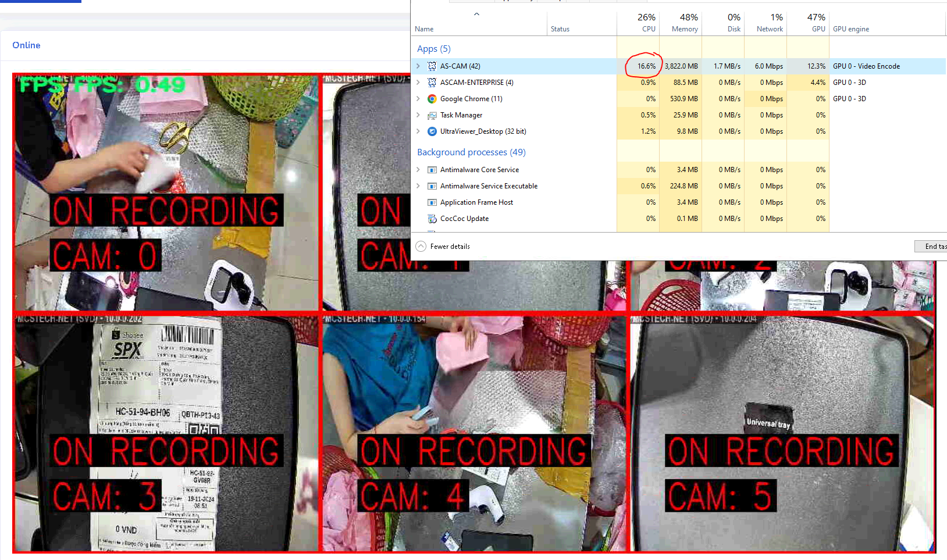Viewport: 947px width, 560px height.
Task: Select the Google Chrome (11) row name
Action: (471, 99)
